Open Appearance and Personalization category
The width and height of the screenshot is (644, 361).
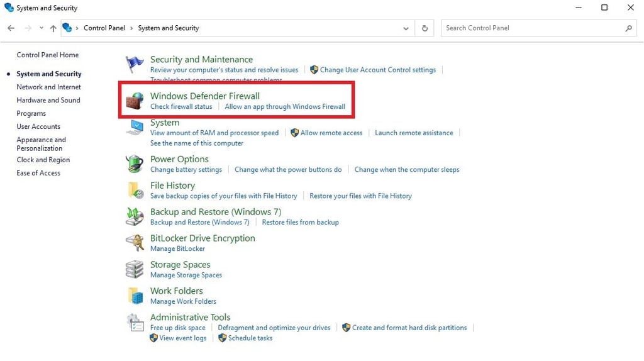click(41, 144)
